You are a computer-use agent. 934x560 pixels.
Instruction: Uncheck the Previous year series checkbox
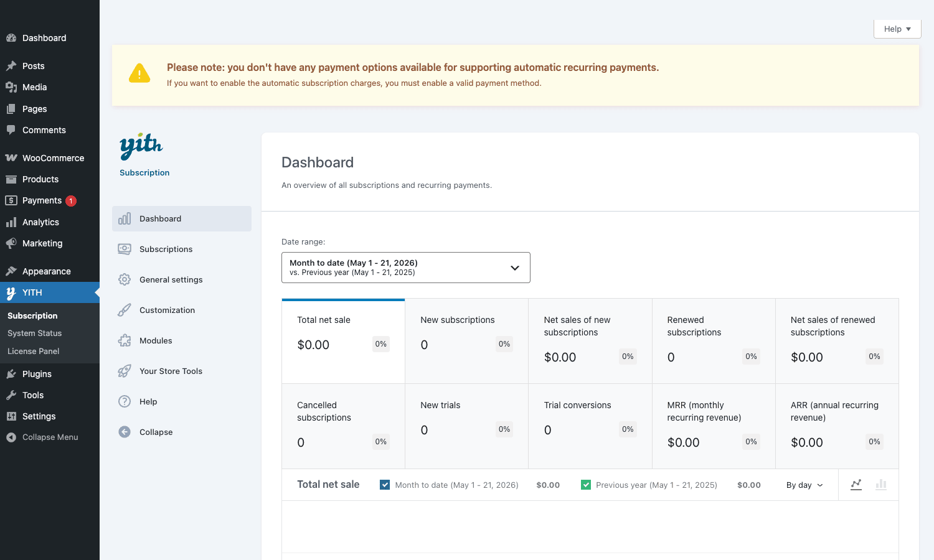586,485
